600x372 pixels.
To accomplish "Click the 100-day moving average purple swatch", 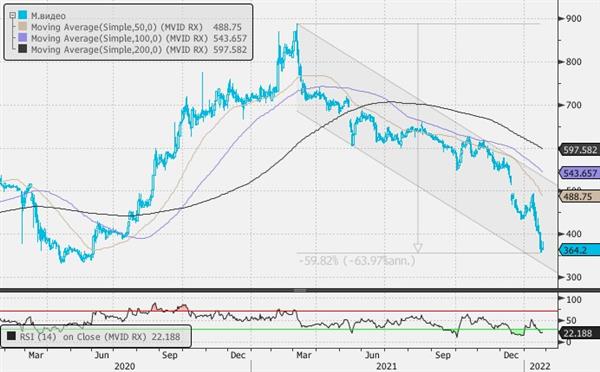I will (23, 38).
